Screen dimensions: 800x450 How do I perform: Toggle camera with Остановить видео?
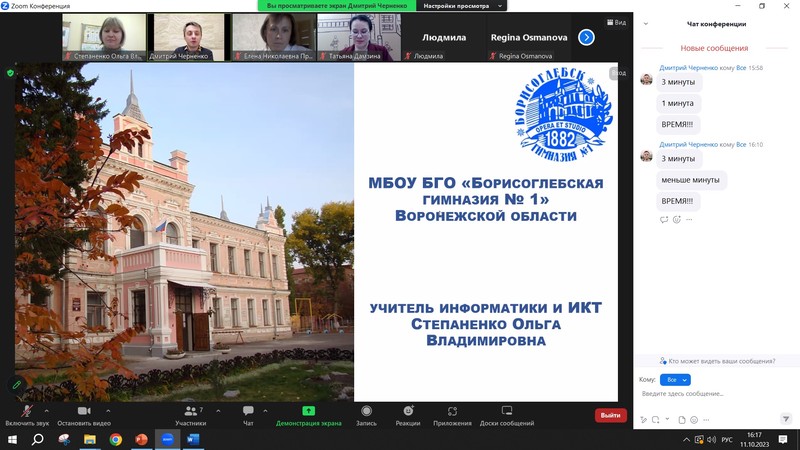pyautogui.click(x=83, y=415)
